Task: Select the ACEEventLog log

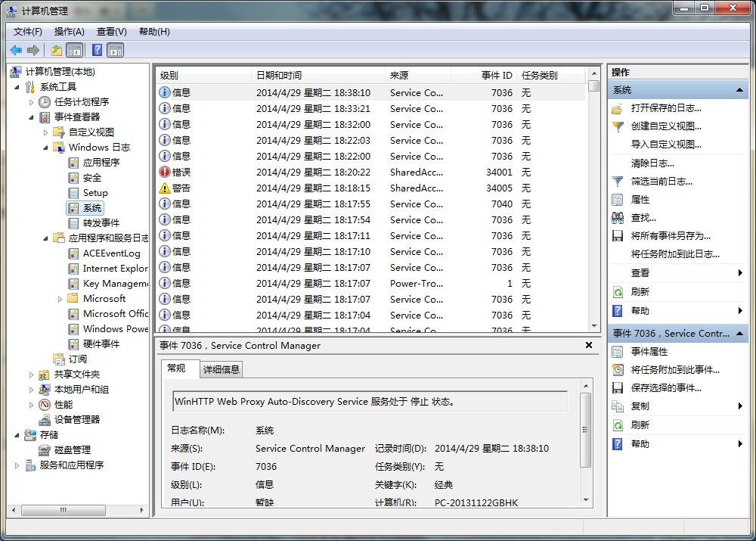Action: tap(111, 253)
